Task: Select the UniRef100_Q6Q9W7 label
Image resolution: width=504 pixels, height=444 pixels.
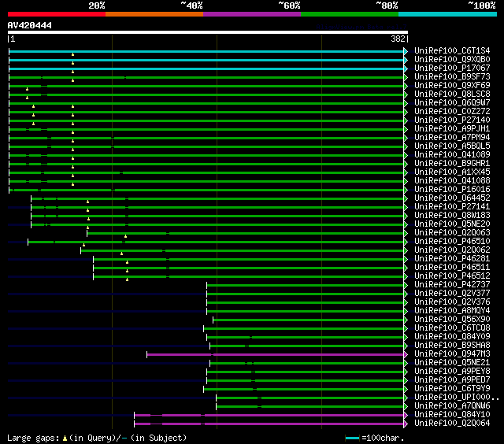Action: 452,103
